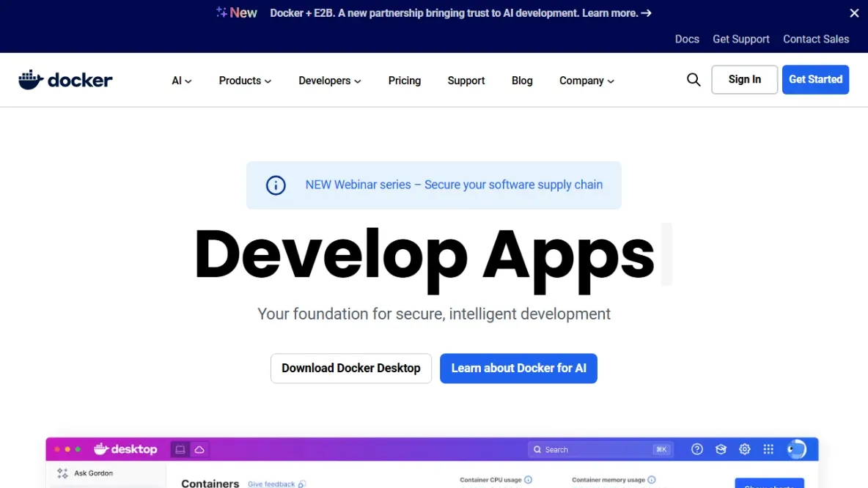
Task: Click the Docker account whale avatar
Action: (797, 449)
